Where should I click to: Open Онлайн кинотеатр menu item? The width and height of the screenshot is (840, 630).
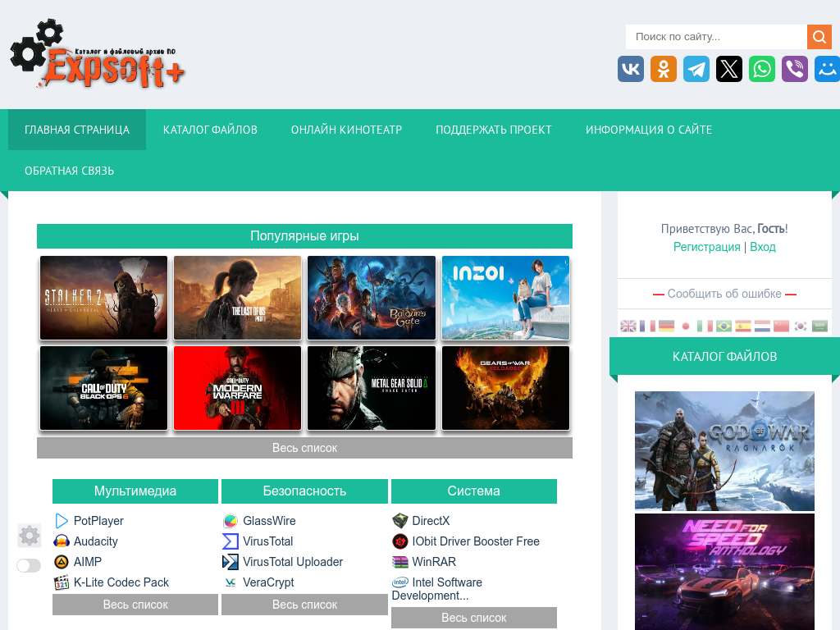pos(347,130)
